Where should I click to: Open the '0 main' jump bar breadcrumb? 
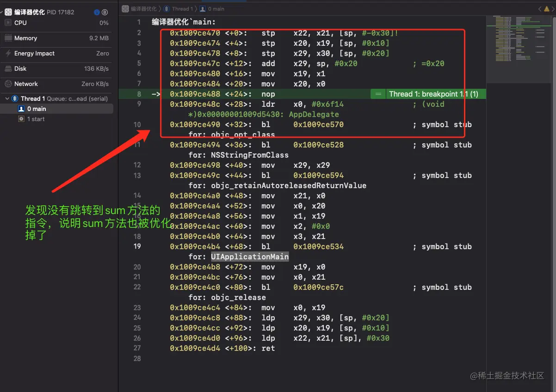click(x=212, y=8)
